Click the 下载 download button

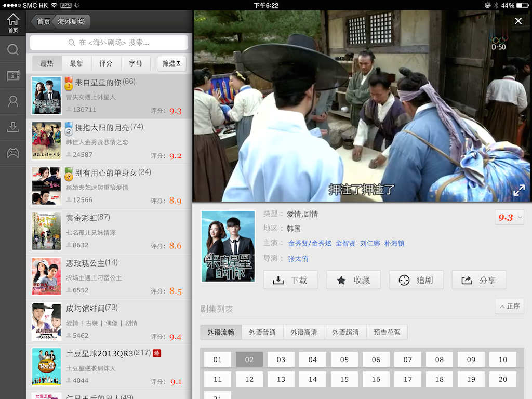[x=290, y=280]
